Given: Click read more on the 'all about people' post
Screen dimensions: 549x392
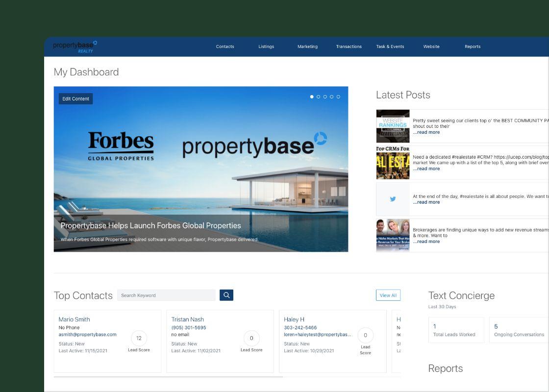Looking at the screenshot, I should tap(426, 202).
